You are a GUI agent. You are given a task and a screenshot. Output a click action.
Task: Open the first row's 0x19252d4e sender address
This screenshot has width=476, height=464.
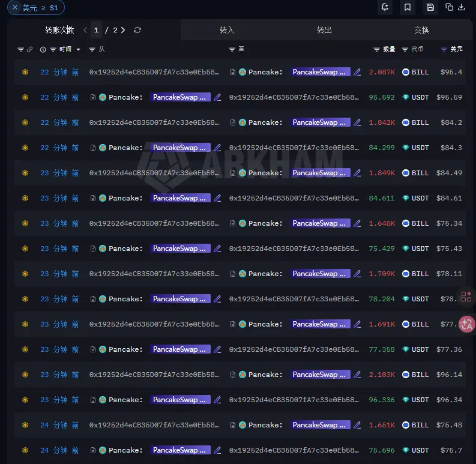click(x=154, y=72)
